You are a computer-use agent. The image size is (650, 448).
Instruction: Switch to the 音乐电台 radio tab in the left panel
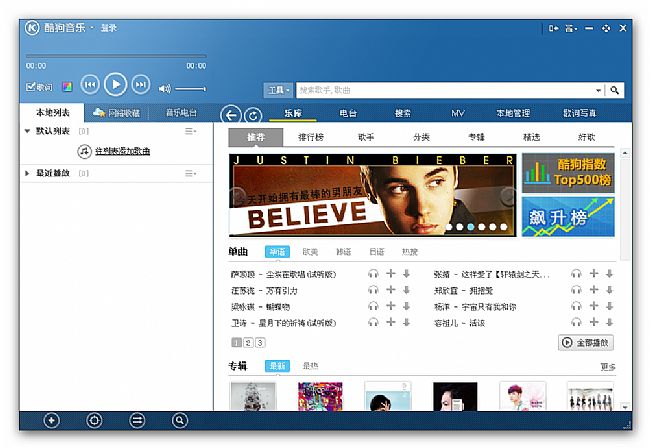pos(181,112)
